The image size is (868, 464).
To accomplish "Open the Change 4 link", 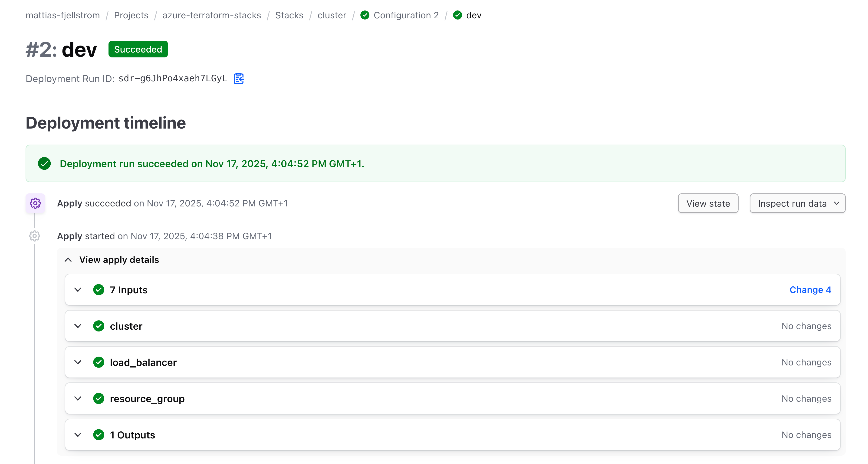I will [x=810, y=290].
